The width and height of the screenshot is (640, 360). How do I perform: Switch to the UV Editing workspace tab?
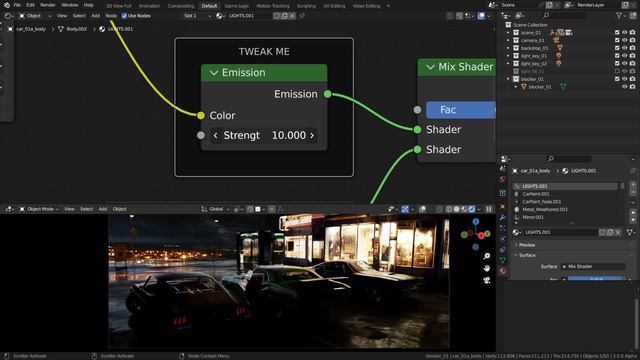334,6
